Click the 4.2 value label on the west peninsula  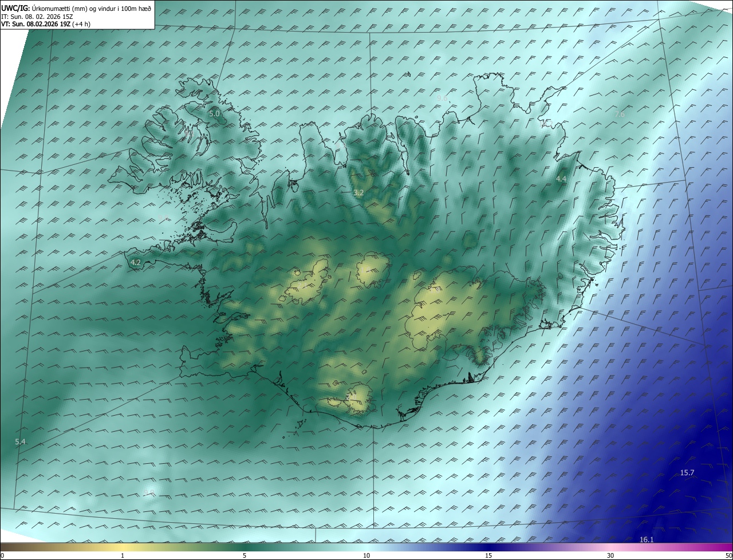pyautogui.click(x=136, y=263)
